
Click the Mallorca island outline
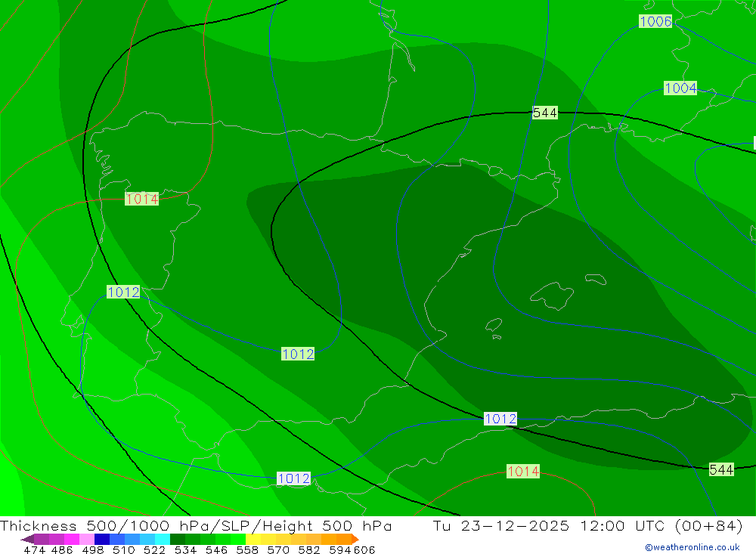(x=552, y=296)
